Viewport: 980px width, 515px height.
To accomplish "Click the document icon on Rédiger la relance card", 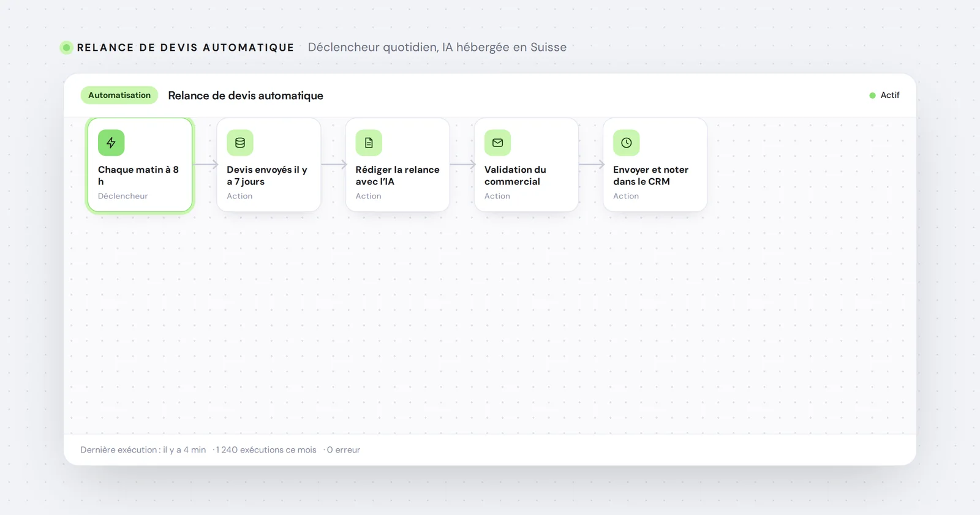I will tap(369, 143).
